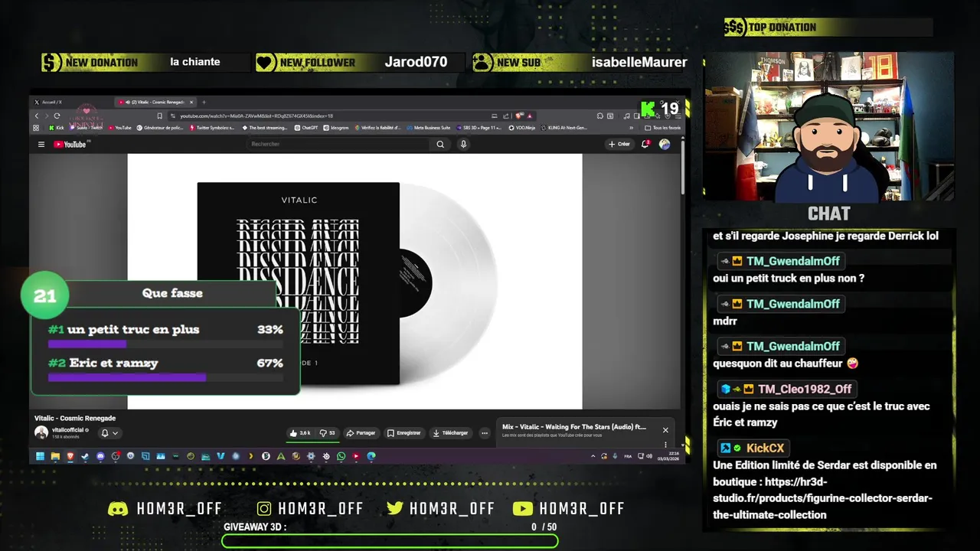Click the YouTube logo home link
980x551 pixels.
point(70,144)
